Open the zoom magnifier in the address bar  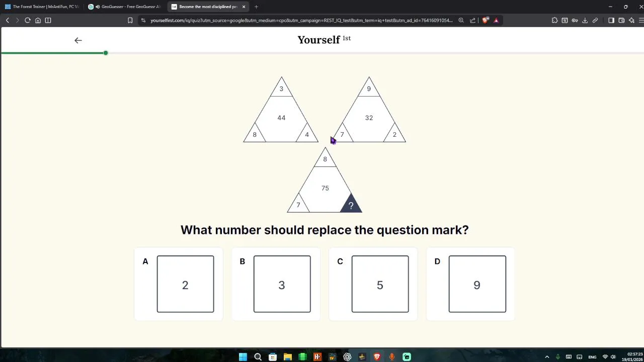pyautogui.click(x=461, y=20)
